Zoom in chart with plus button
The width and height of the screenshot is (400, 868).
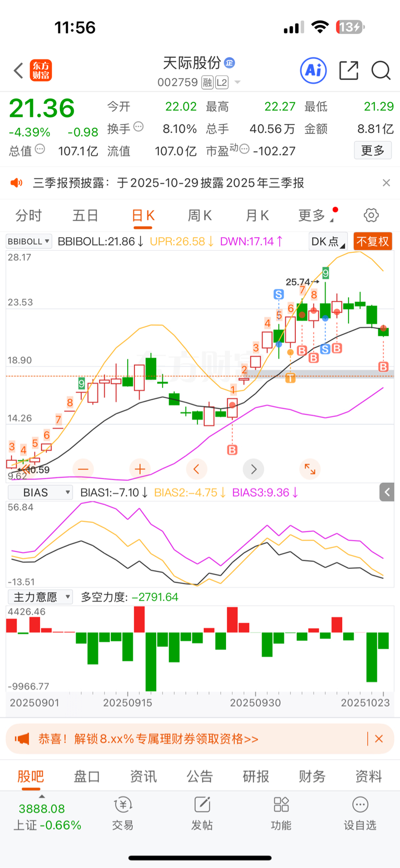(140, 469)
